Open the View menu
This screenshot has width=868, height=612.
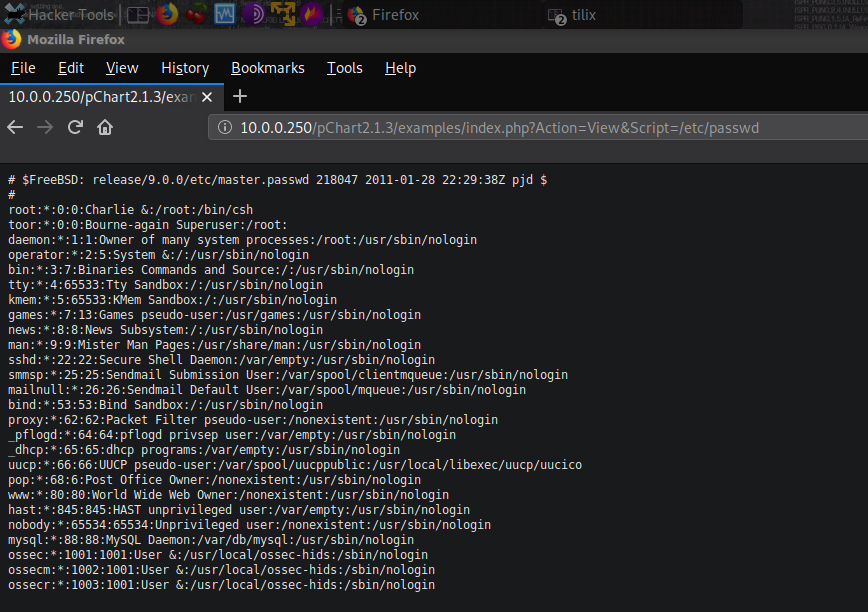(x=122, y=68)
